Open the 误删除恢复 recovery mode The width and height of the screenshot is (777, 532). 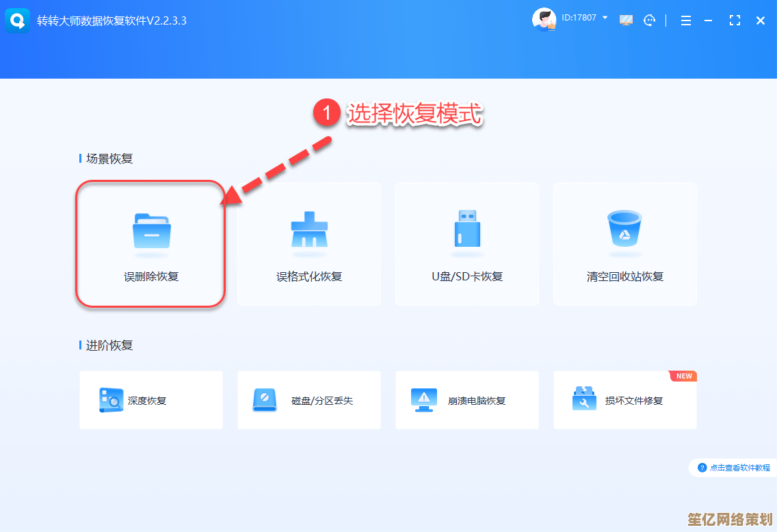click(150, 243)
